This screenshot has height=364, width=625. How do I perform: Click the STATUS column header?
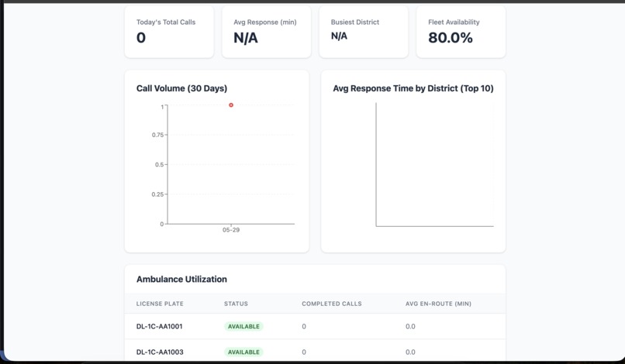236,304
